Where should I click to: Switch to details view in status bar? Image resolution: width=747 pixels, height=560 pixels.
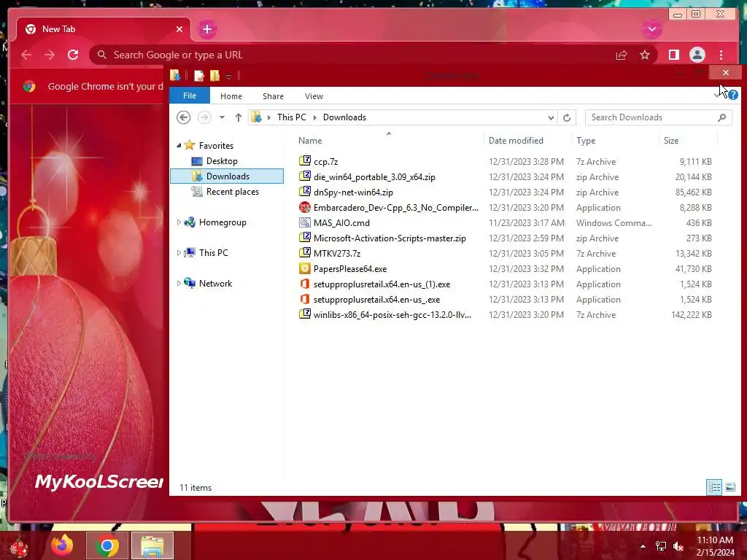click(714, 487)
